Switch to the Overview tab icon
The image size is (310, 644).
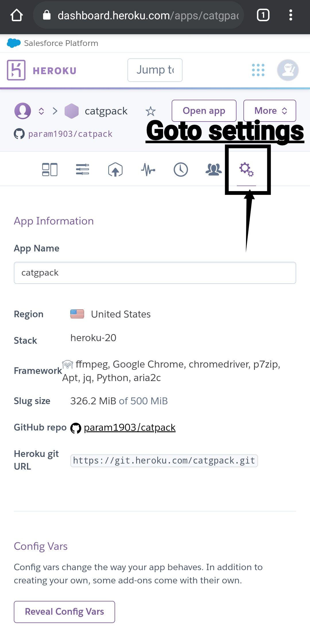[50, 170]
